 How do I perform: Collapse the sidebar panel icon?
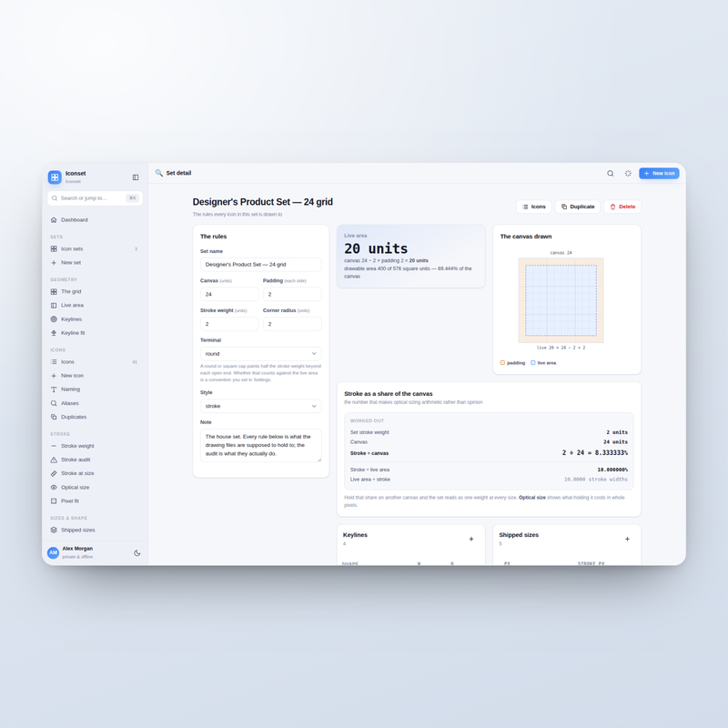pos(136,177)
